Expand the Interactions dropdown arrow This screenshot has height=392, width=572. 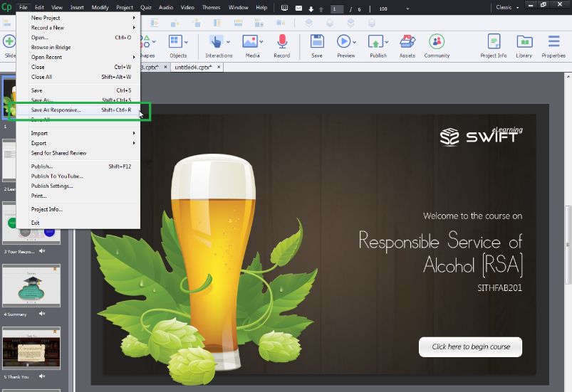[228, 42]
